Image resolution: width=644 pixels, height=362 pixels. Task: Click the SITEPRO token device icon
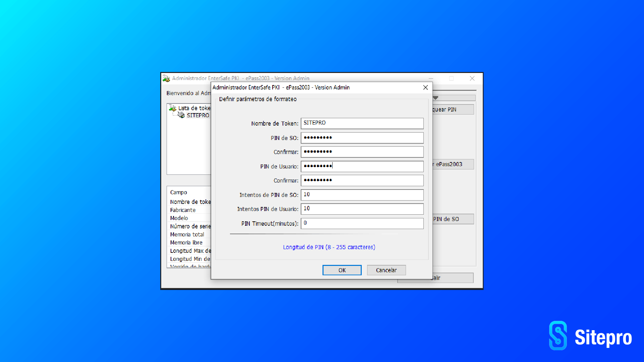click(181, 115)
